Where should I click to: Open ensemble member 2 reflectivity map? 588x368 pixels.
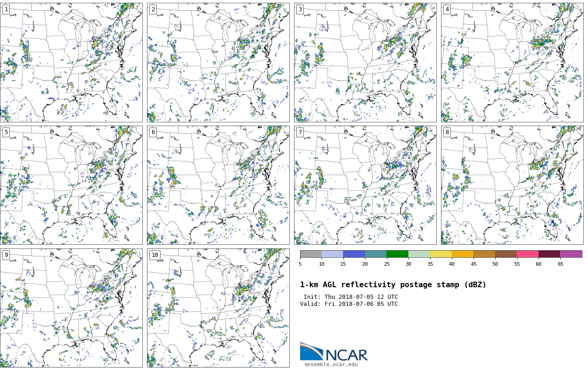coord(218,63)
